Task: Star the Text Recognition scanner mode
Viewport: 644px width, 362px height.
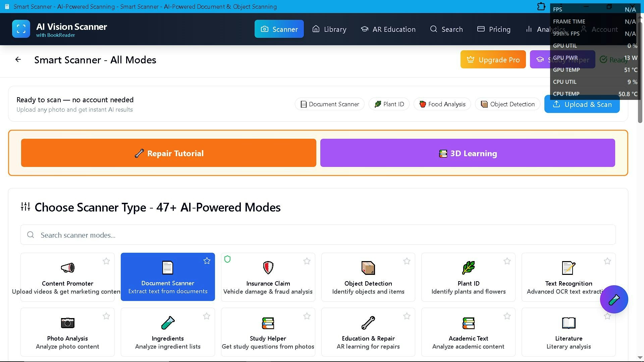Action: (x=607, y=261)
